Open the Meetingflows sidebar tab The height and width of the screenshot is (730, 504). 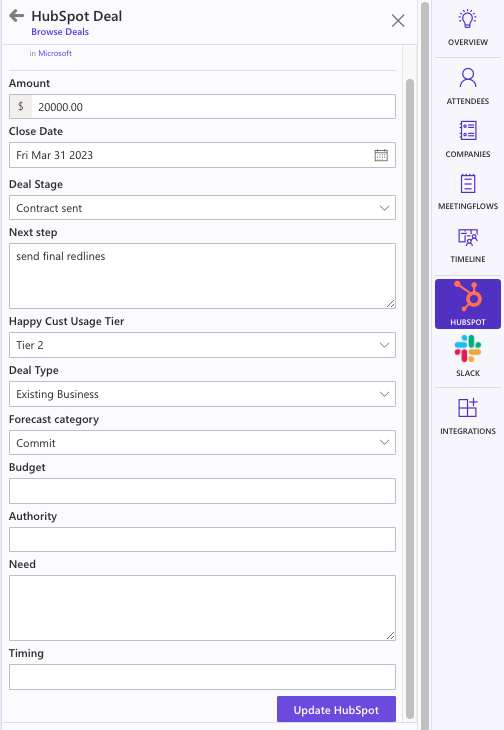pos(468,192)
